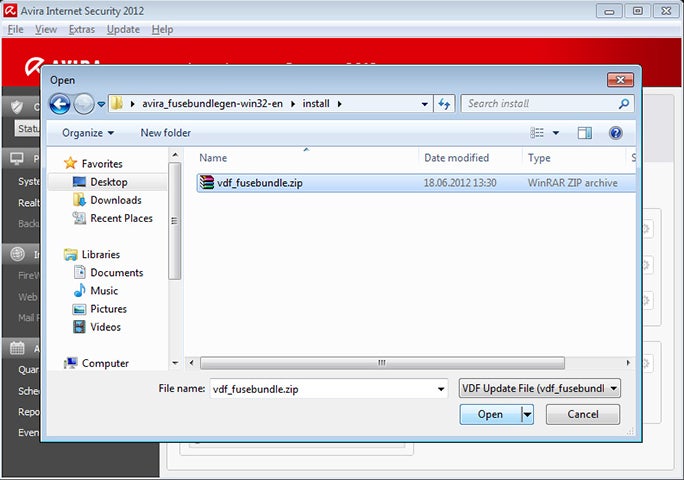684x480 pixels.
Task: Open the Videos library
Action: click(105, 327)
